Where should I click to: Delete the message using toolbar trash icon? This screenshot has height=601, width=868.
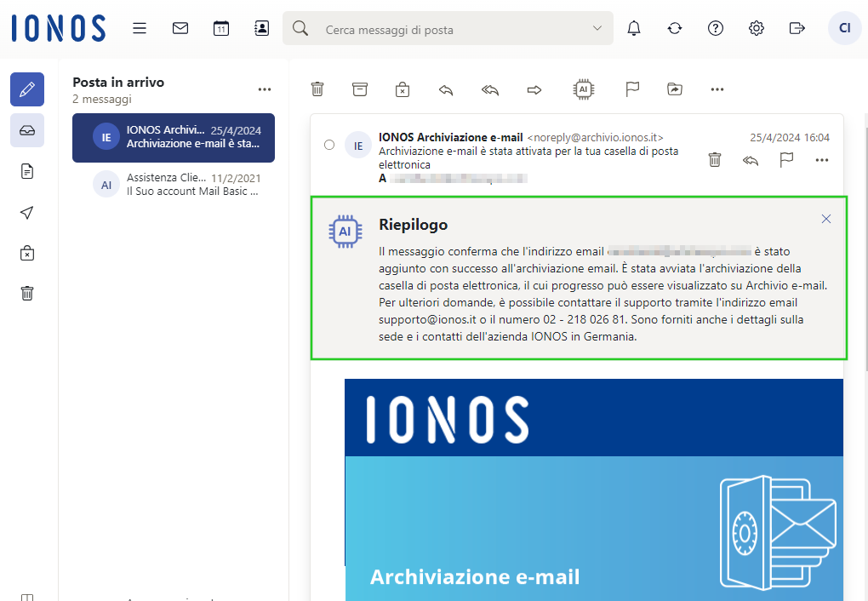(x=317, y=89)
